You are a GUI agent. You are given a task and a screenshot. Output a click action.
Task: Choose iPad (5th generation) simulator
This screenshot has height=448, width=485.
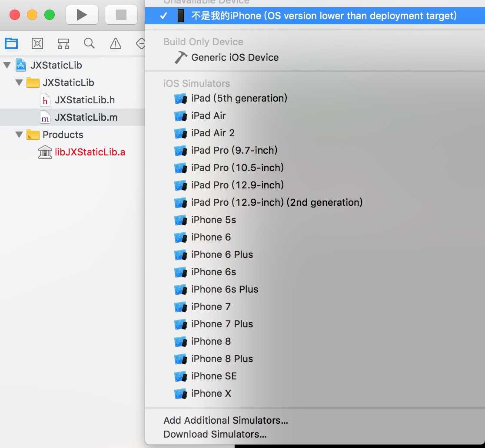click(x=315, y=98)
